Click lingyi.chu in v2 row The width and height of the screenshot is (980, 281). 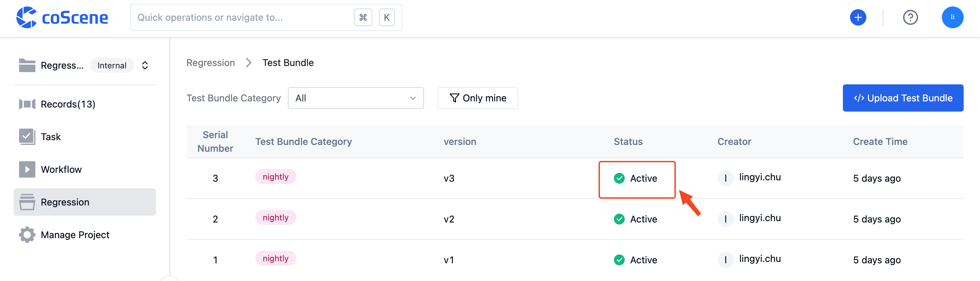(760, 218)
